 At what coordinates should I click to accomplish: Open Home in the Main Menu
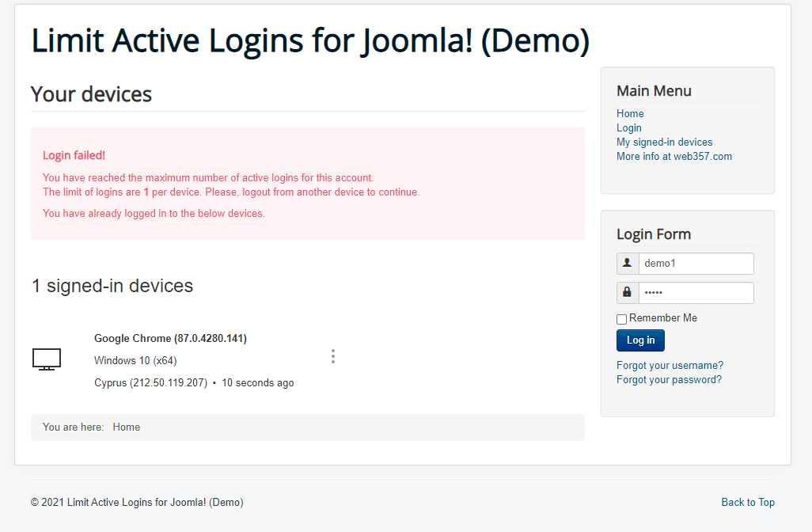click(x=630, y=113)
